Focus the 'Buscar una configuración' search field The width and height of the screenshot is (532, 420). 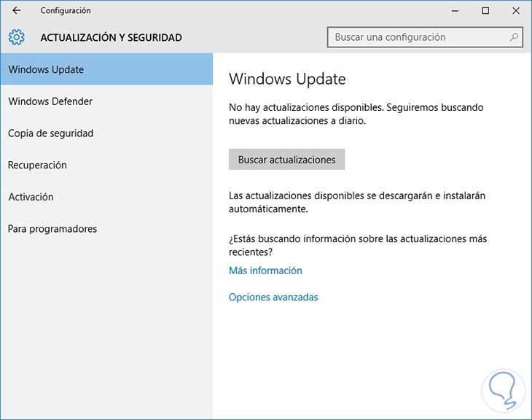(x=425, y=37)
